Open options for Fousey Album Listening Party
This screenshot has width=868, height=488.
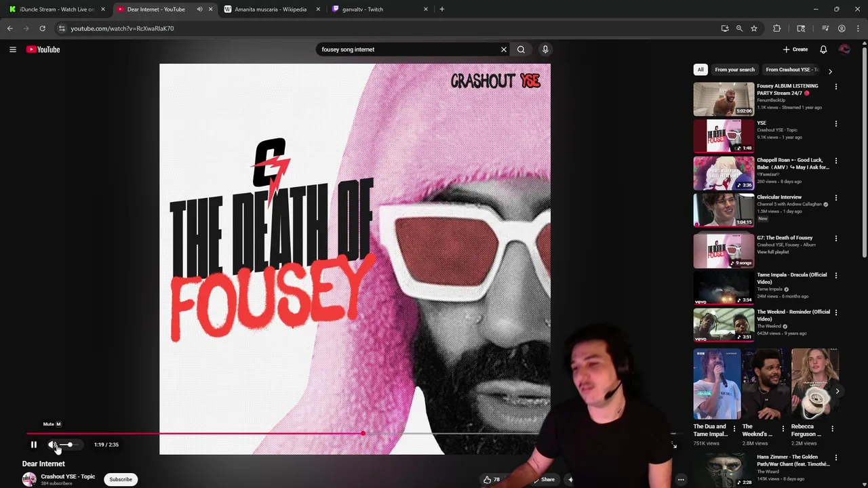pos(835,87)
